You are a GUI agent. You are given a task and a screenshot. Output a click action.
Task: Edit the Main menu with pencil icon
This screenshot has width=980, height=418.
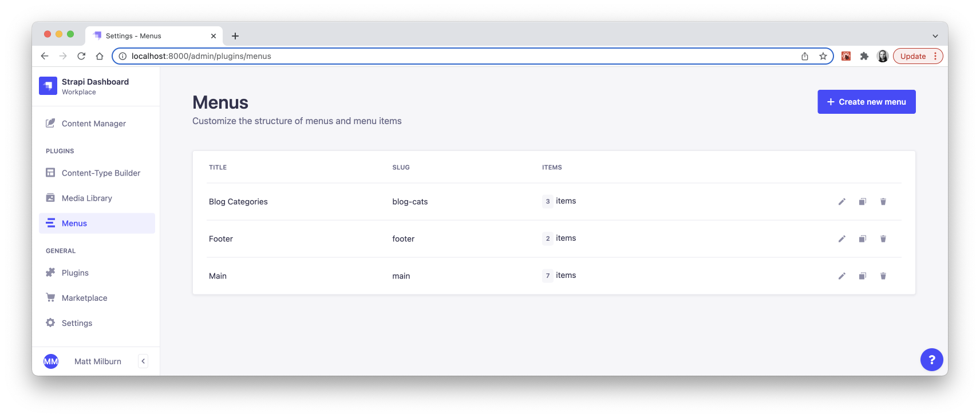click(x=841, y=276)
